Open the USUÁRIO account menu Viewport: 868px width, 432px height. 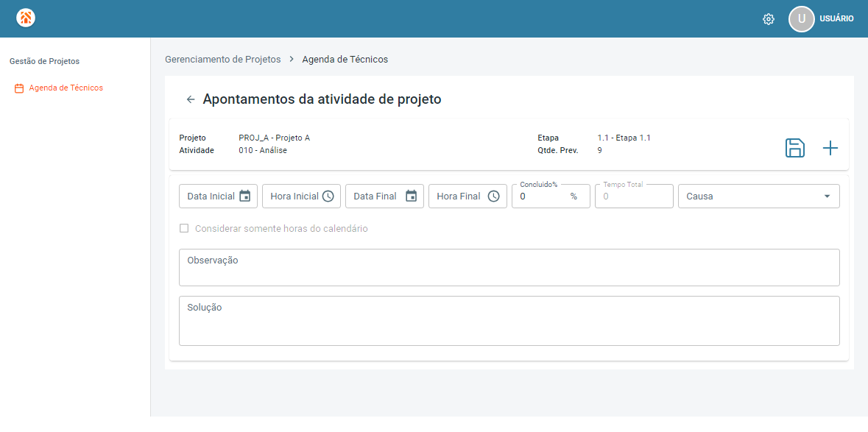[x=836, y=19]
